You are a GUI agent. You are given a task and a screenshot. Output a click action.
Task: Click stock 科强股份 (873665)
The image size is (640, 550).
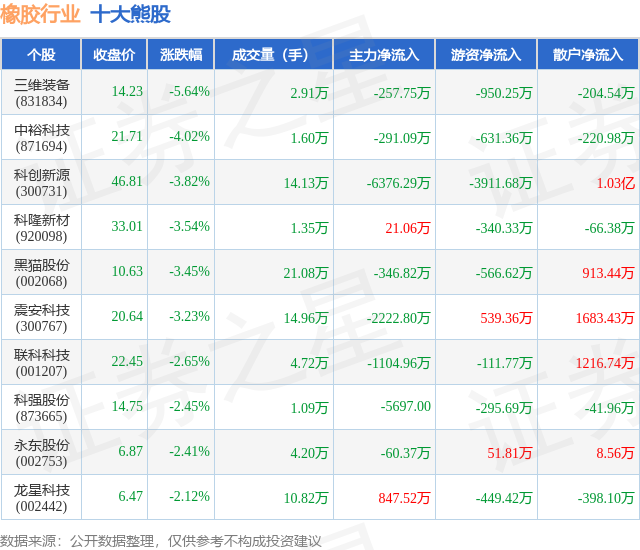[42, 408]
